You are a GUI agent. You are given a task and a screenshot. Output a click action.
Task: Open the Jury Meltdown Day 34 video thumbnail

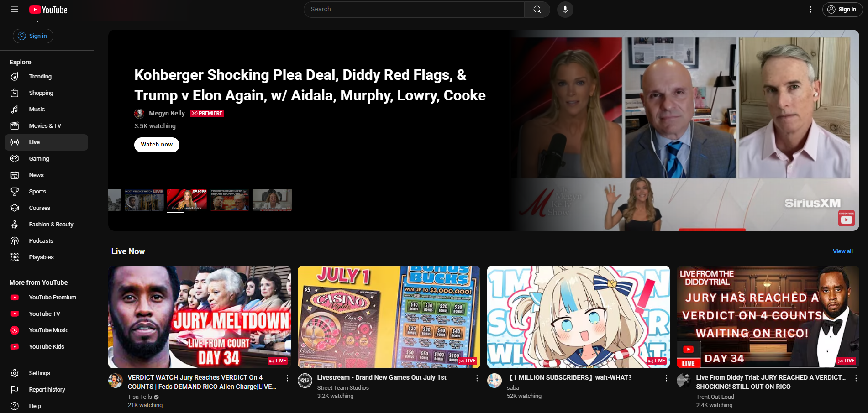(x=200, y=317)
